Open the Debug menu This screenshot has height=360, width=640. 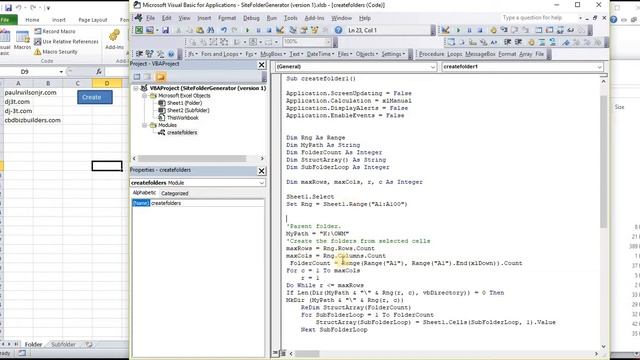tap(251, 18)
